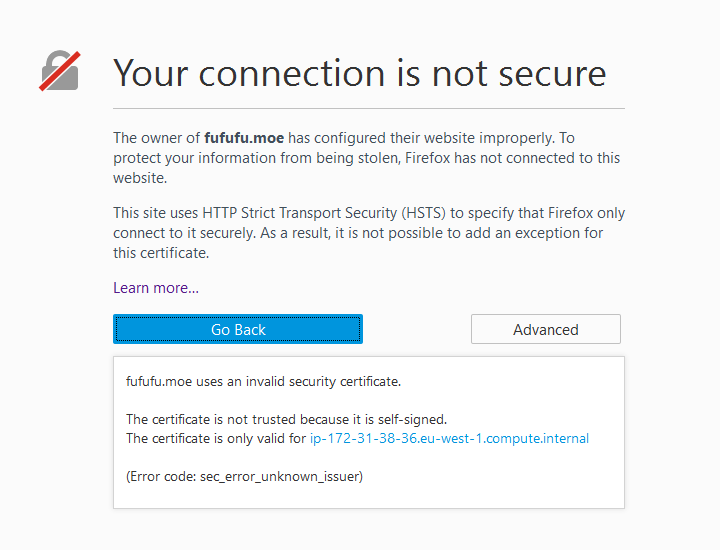Select the bold fufufu.moe domain name
The image size is (720, 550).
(x=244, y=138)
